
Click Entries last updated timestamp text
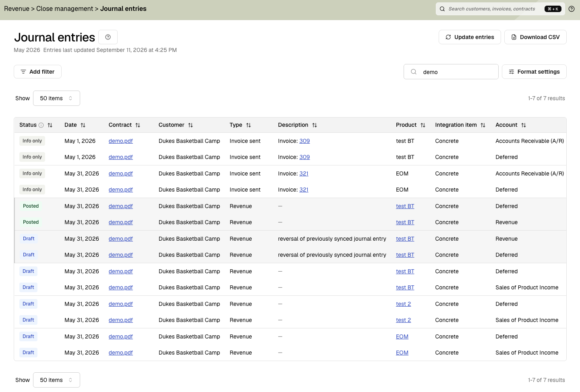coord(110,50)
